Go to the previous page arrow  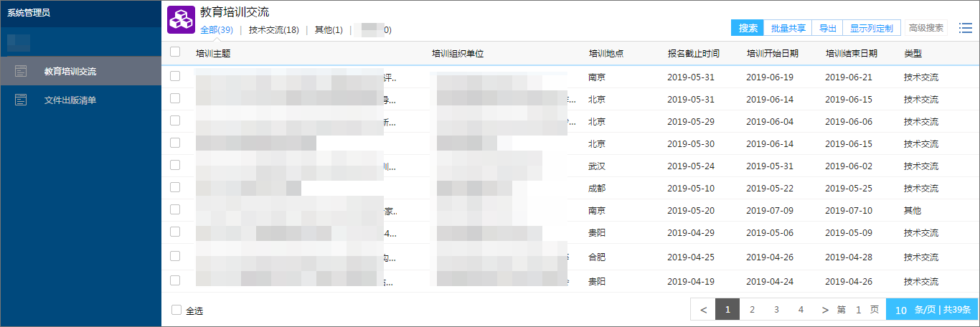[703, 310]
